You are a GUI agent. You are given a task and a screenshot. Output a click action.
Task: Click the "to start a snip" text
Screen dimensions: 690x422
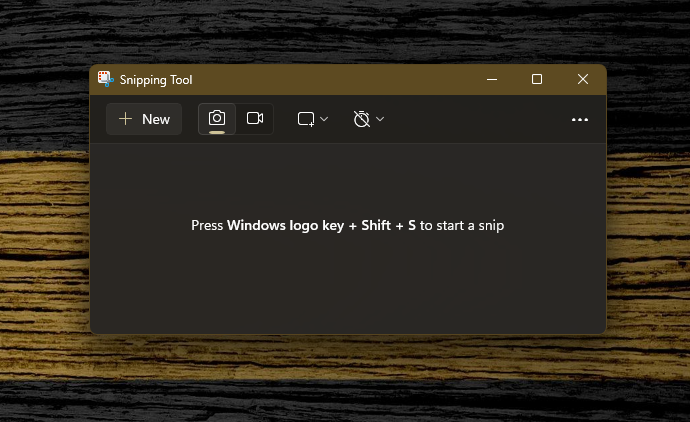pos(462,226)
